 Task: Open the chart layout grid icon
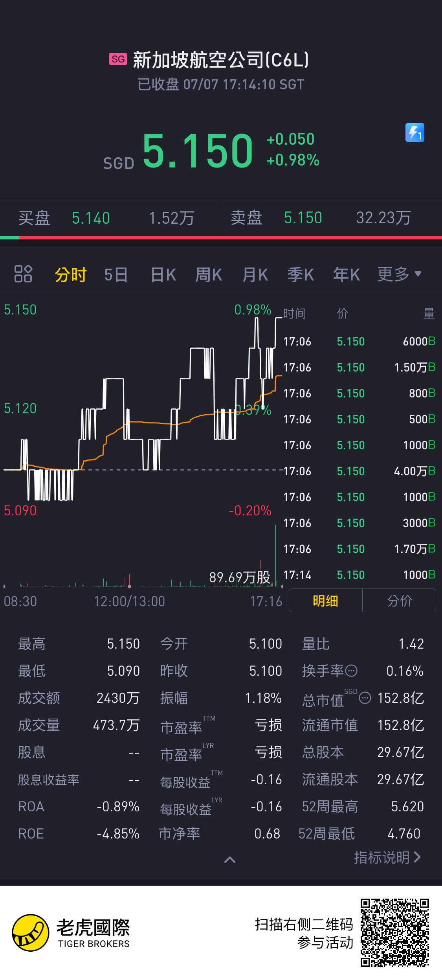click(23, 274)
